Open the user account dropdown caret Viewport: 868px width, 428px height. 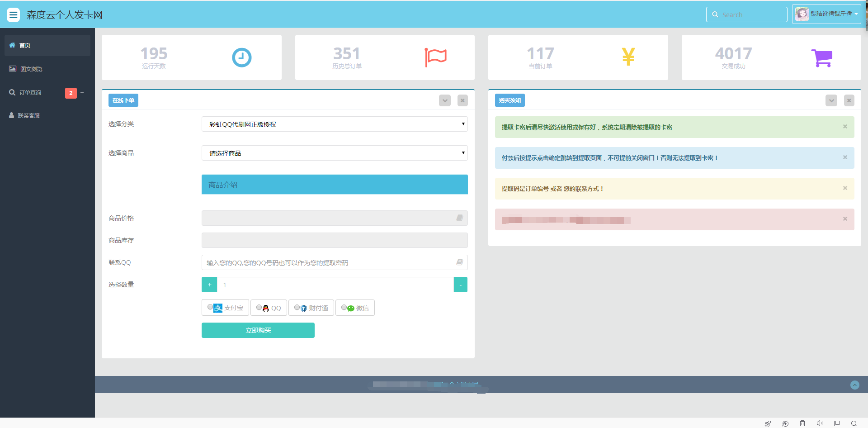856,14
